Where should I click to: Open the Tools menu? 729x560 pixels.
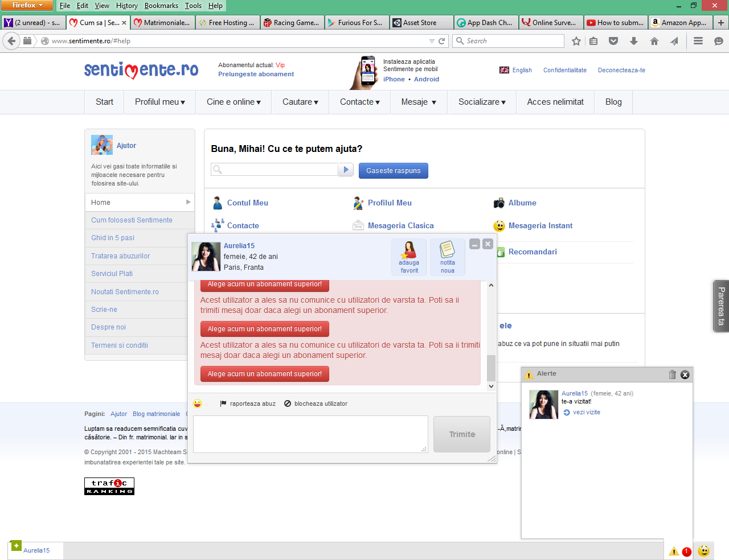pos(193,6)
